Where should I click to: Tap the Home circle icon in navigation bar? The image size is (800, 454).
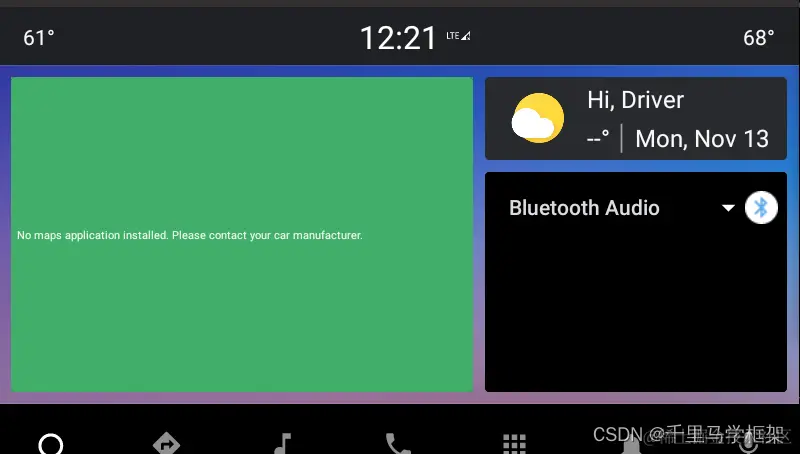(x=51, y=443)
